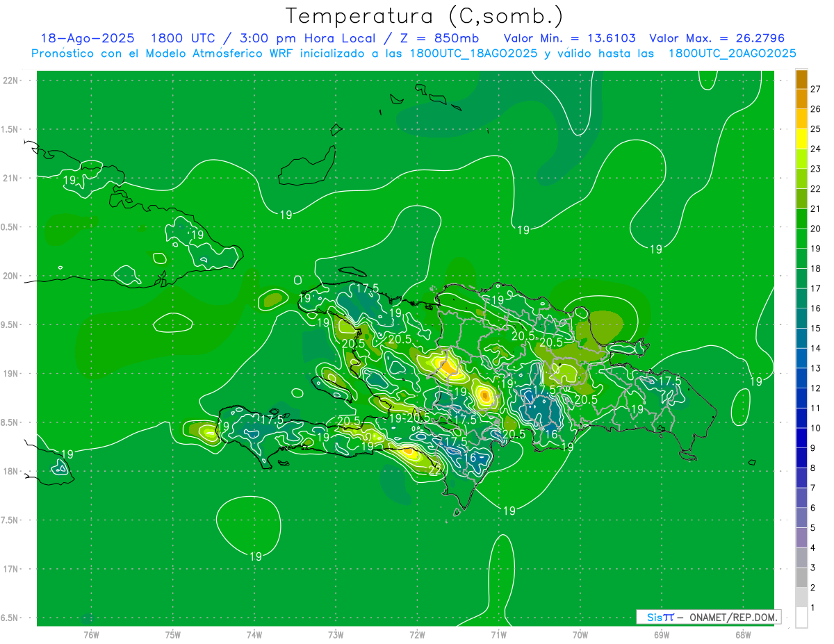Click the number 21 on the color legend
Viewport: 834px width, 644px height.
click(816, 208)
